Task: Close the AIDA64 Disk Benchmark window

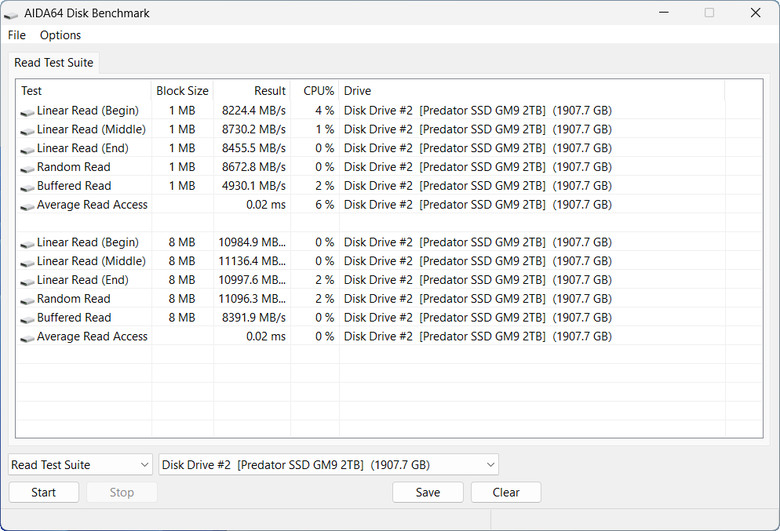Action: point(755,12)
